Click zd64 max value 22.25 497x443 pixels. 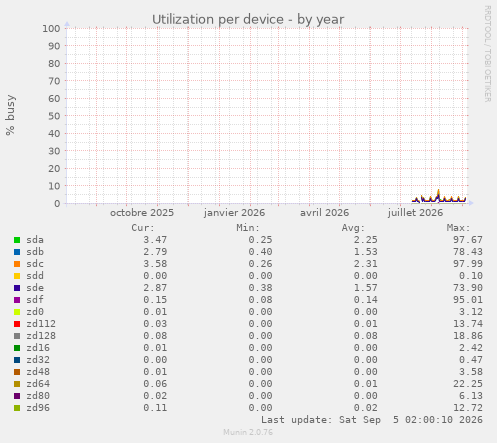pyautogui.click(x=468, y=384)
